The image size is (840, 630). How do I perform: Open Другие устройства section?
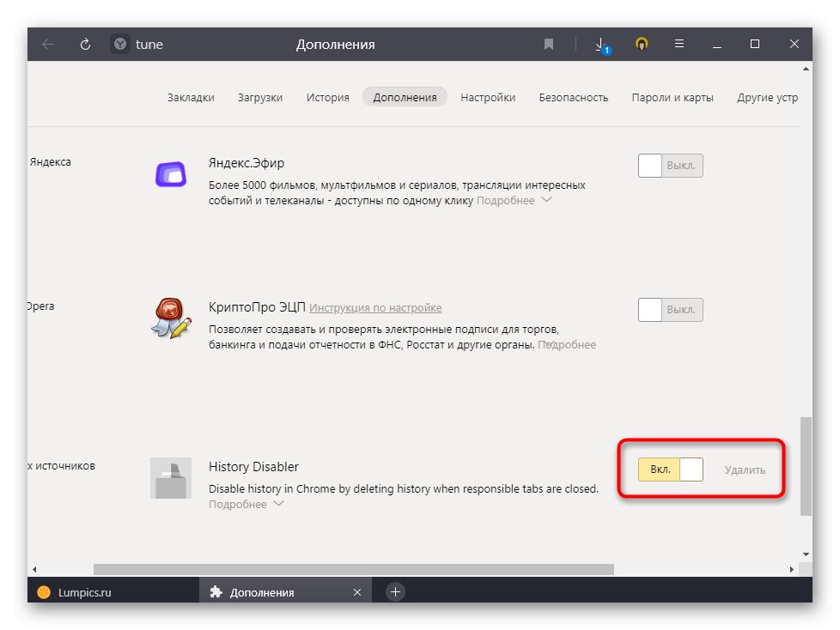[x=767, y=97]
